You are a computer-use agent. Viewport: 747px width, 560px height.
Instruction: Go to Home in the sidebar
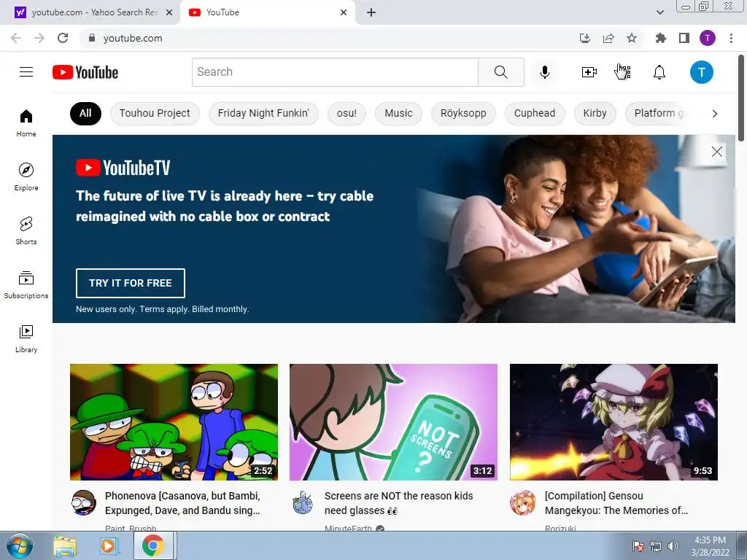coord(26,122)
